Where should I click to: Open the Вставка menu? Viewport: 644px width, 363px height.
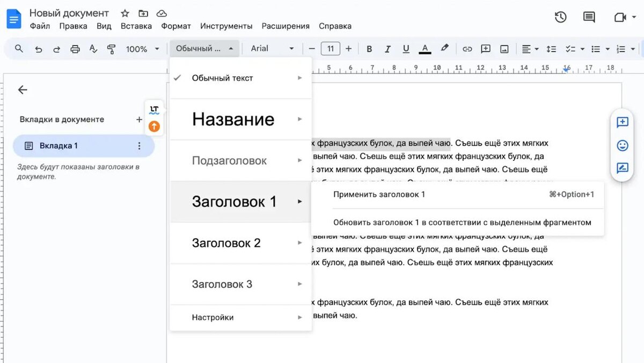click(136, 26)
